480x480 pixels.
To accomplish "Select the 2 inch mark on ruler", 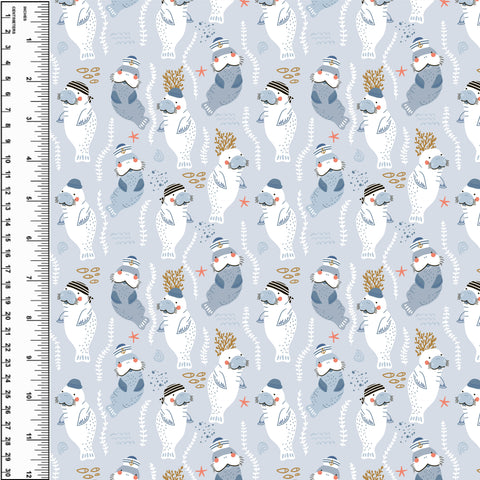I will tap(29, 79).
